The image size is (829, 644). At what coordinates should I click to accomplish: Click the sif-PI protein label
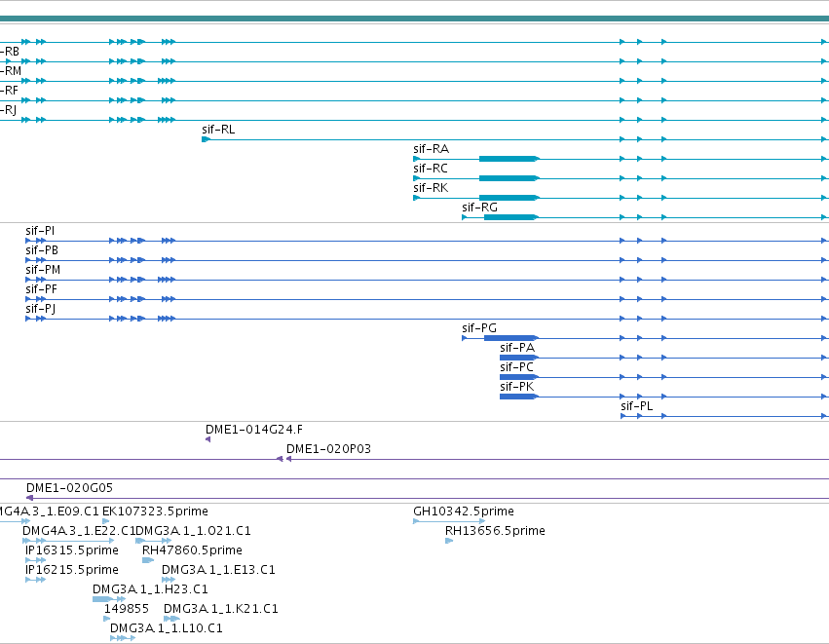pyautogui.click(x=40, y=231)
